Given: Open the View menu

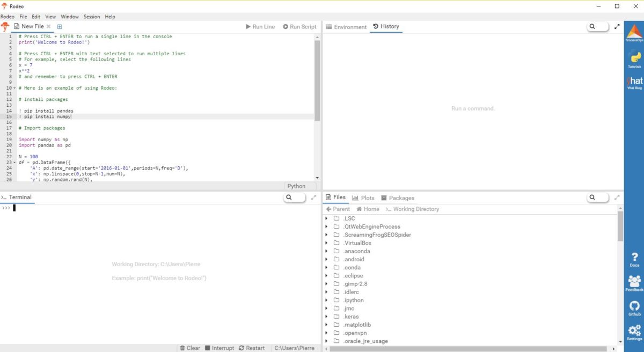Looking at the screenshot, I should pyautogui.click(x=50, y=17).
